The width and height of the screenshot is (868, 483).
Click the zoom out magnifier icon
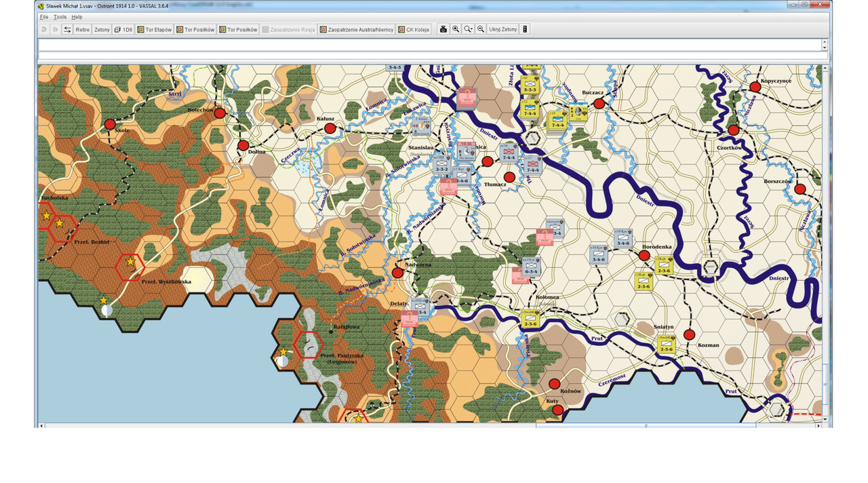click(x=481, y=29)
